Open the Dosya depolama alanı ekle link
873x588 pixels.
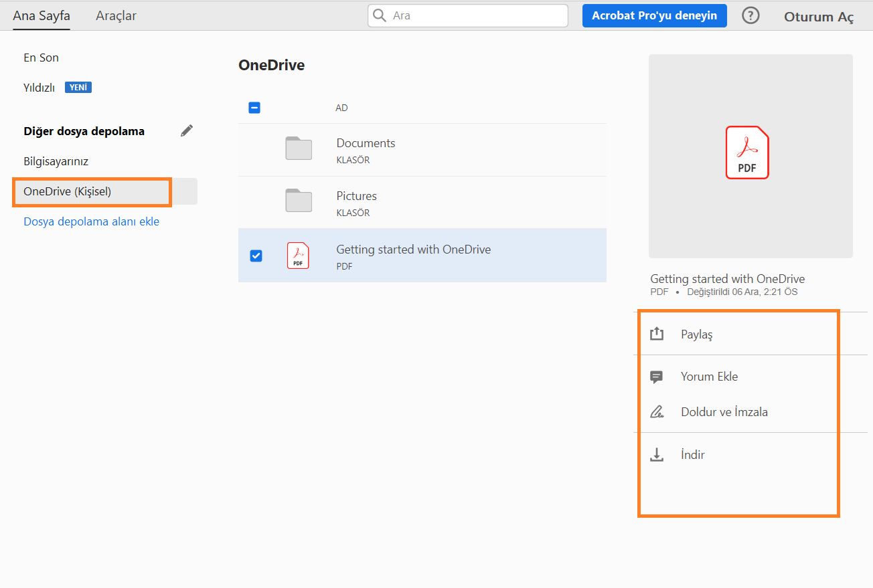[92, 221]
